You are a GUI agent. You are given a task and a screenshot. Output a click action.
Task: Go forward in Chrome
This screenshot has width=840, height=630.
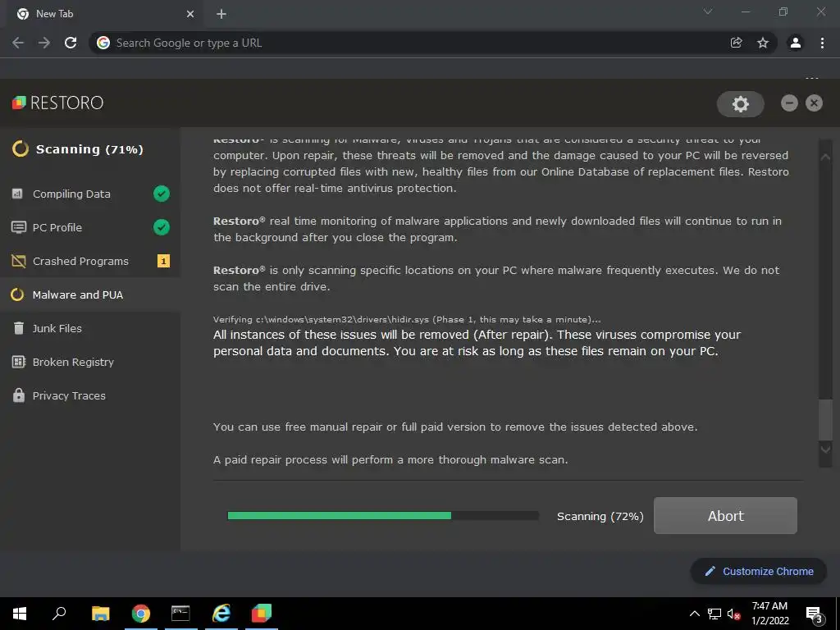44,43
